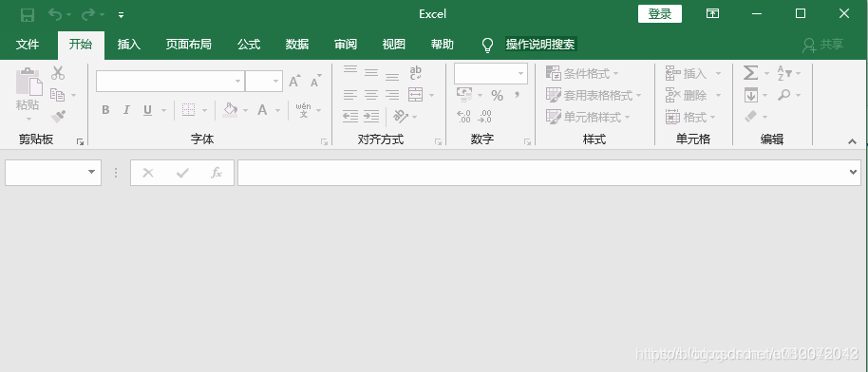The image size is (868, 372).
Task: Click the 操作说明搜索 search box
Action: click(x=541, y=45)
